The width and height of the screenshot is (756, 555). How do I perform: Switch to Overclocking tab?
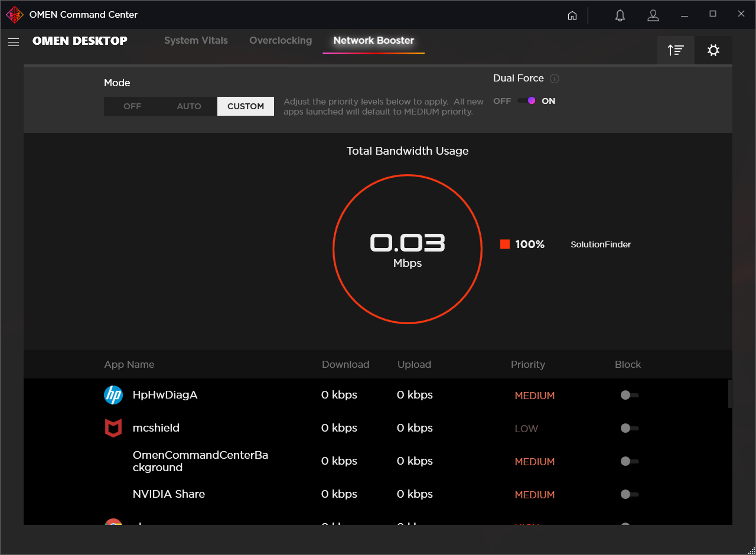pyautogui.click(x=281, y=41)
